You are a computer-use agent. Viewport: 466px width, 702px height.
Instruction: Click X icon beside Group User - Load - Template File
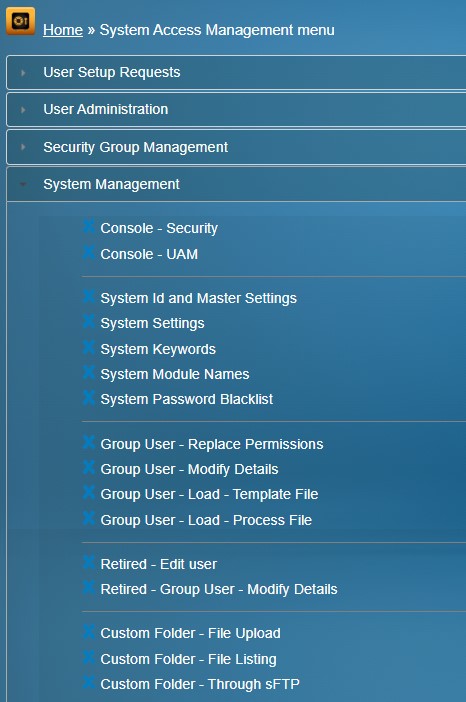coord(89,492)
